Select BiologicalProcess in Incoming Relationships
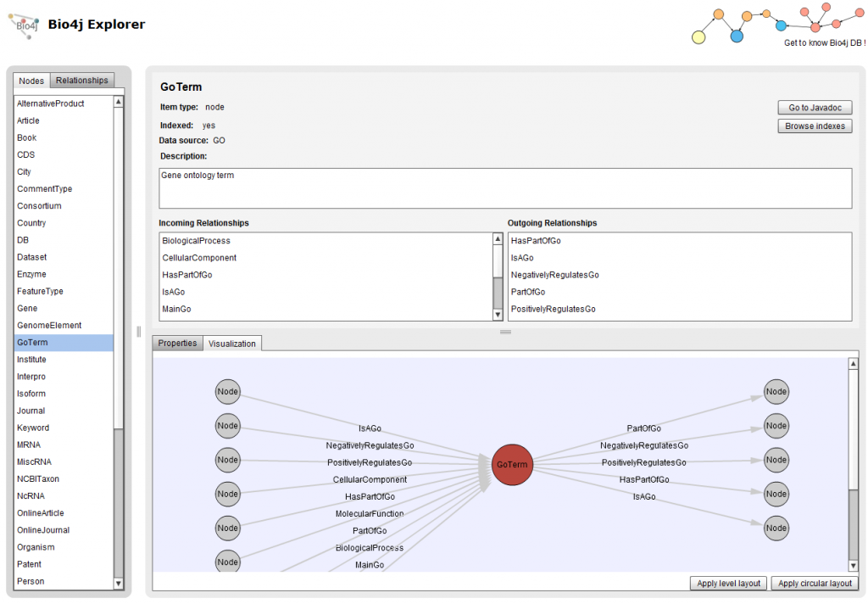The height and width of the screenshot is (604, 868). click(x=326, y=240)
